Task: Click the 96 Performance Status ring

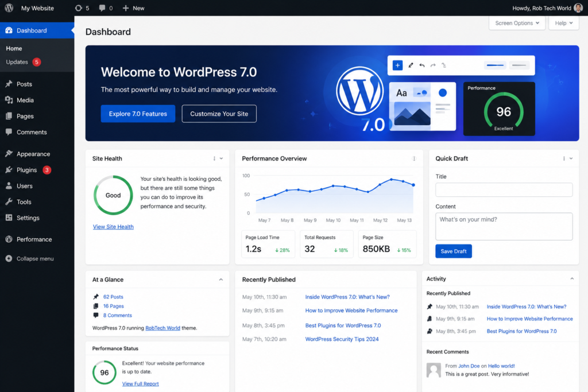Action: [x=105, y=372]
